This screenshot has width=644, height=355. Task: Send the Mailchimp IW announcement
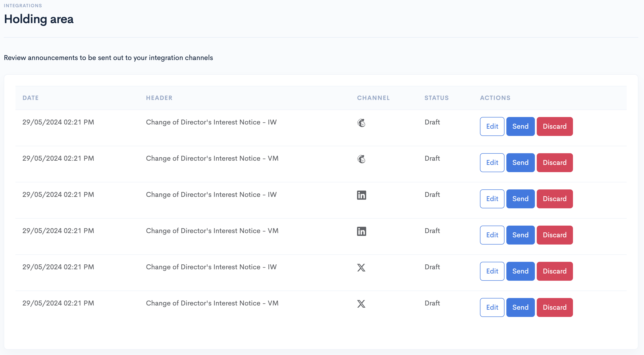pos(520,126)
